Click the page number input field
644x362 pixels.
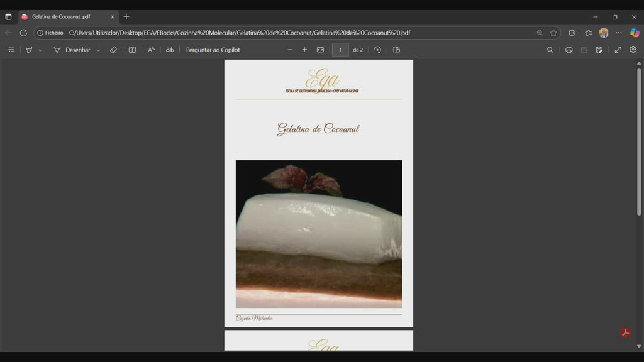tap(340, 50)
